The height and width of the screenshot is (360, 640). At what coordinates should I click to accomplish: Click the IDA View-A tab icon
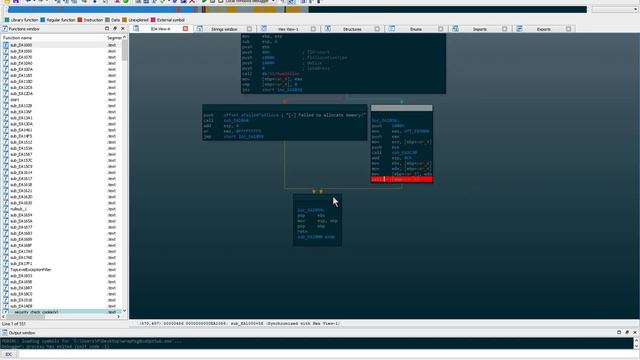136,29
